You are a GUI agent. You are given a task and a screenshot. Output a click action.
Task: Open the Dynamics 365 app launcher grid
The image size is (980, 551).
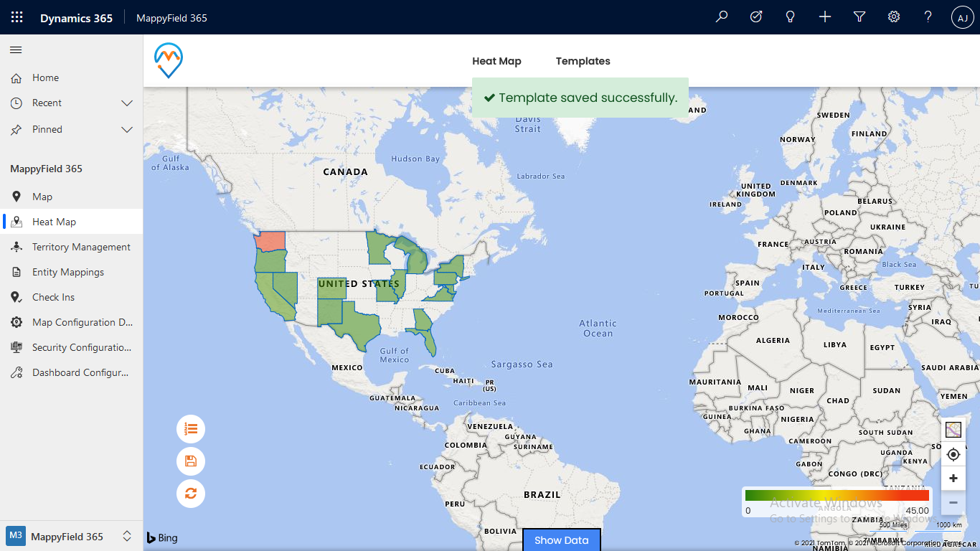tap(17, 17)
